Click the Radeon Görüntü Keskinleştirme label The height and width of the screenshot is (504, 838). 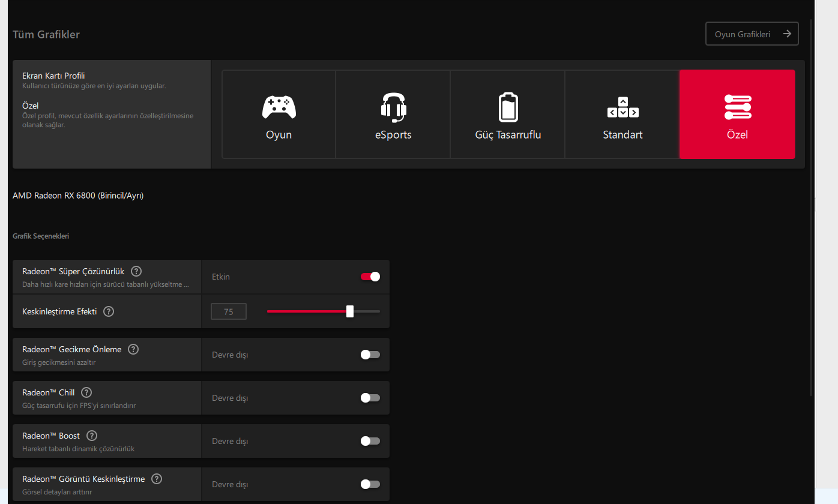click(x=83, y=479)
